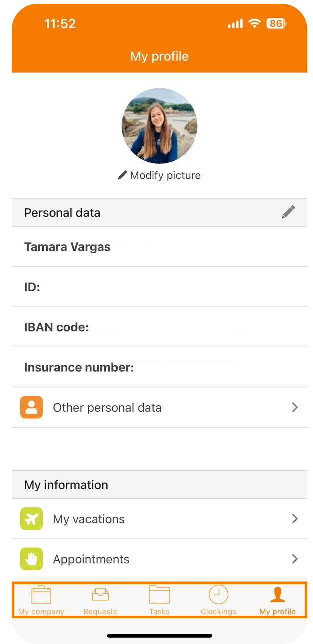This screenshot has height=644, width=313.
Task: Tap the profile photo thumbnail
Action: click(159, 126)
